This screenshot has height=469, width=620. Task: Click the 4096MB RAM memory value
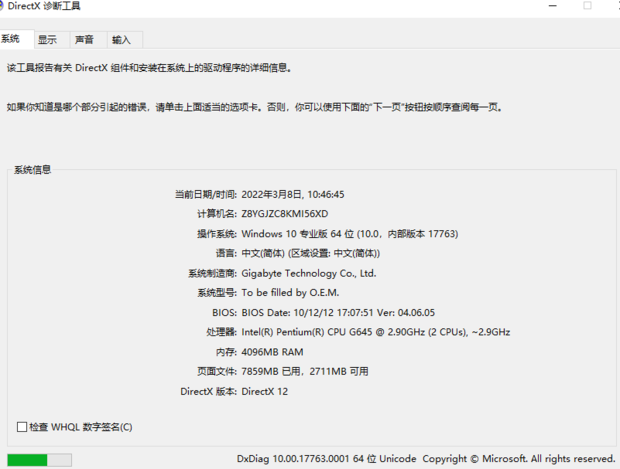(272, 352)
